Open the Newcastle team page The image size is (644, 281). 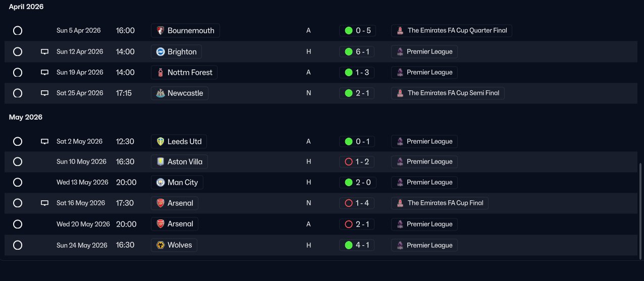(185, 93)
